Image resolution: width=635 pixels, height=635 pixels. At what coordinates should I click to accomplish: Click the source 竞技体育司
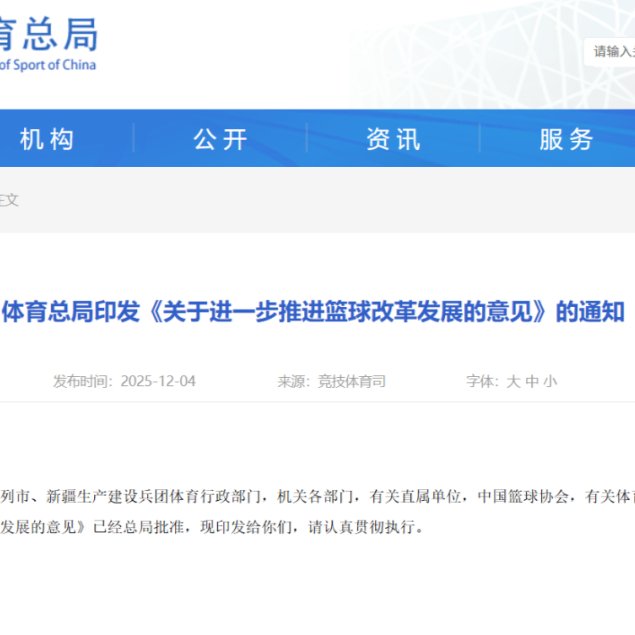point(352,381)
